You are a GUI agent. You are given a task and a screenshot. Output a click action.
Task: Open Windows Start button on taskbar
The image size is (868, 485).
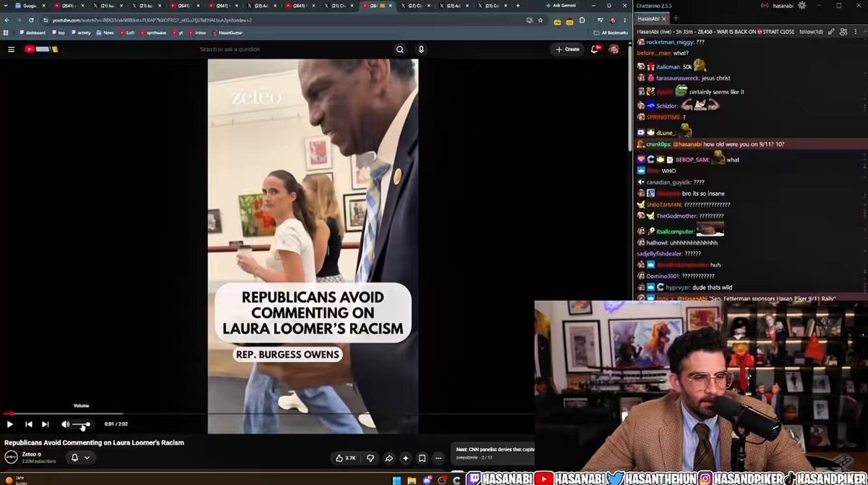coord(396,479)
